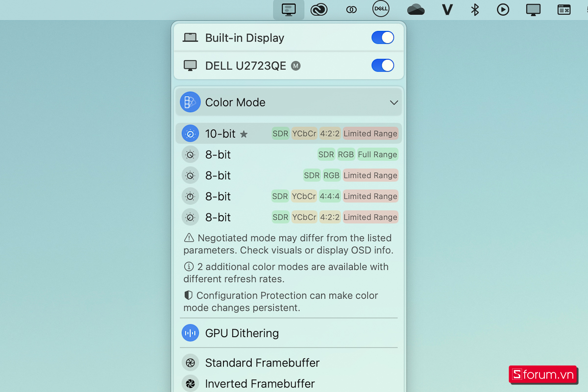The height and width of the screenshot is (392, 588).
Task: Choose Inverted Framebuffer
Action: tap(289, 383)
